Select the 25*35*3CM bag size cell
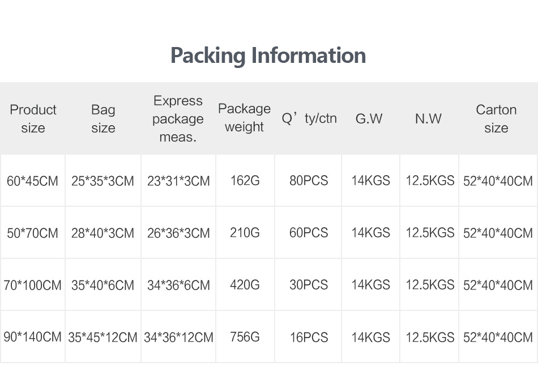538x392 pixels. tap(103, 181)
